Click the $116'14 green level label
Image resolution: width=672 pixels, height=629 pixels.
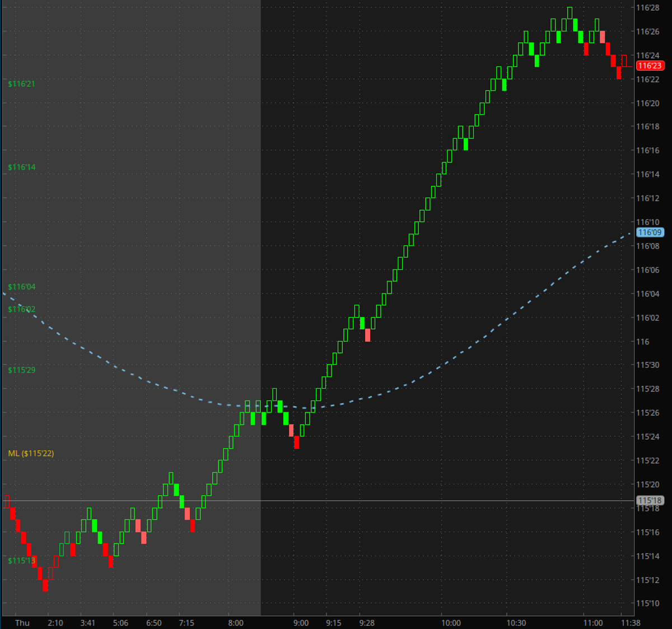(21, 167)
